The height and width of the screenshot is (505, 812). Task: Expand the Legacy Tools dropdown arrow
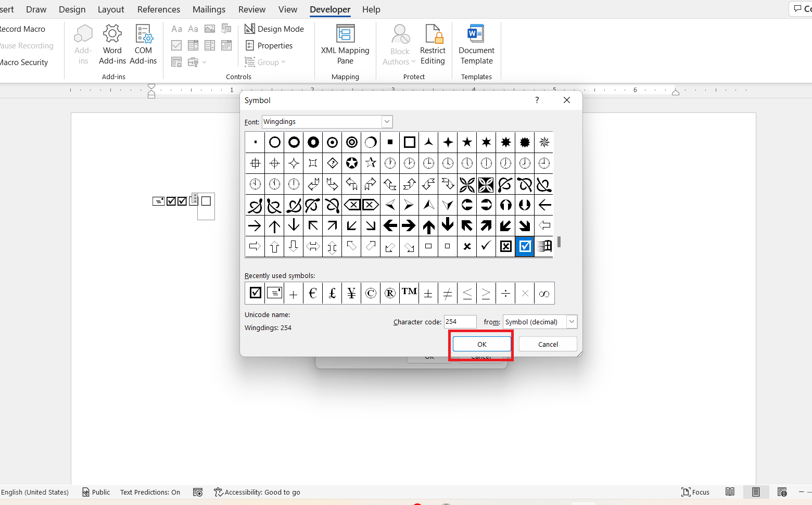tap(204, 62)
